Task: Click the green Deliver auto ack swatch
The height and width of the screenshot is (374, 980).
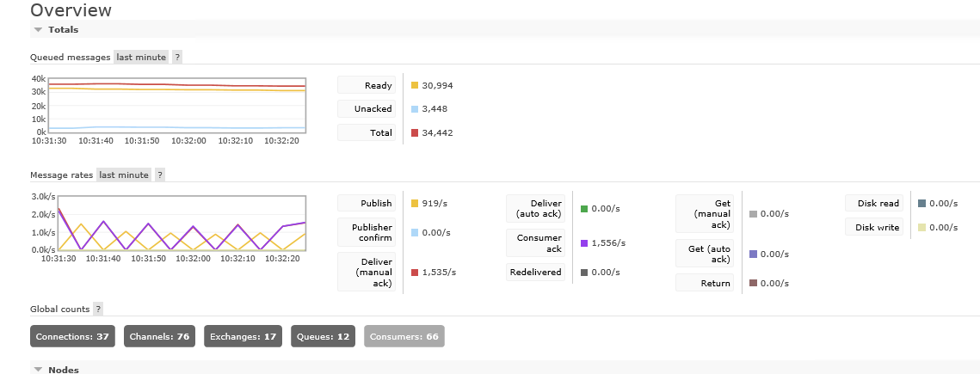Action: point(583,209)
